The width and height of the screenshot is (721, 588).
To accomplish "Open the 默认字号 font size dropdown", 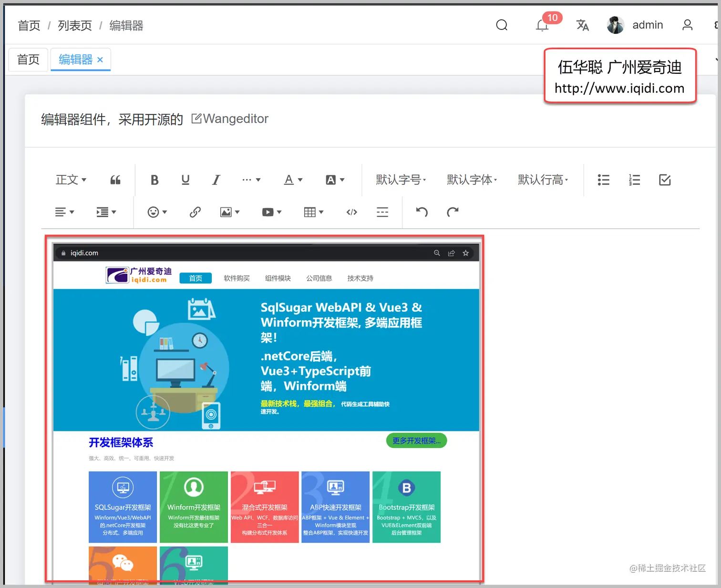I will click(401, 180).
